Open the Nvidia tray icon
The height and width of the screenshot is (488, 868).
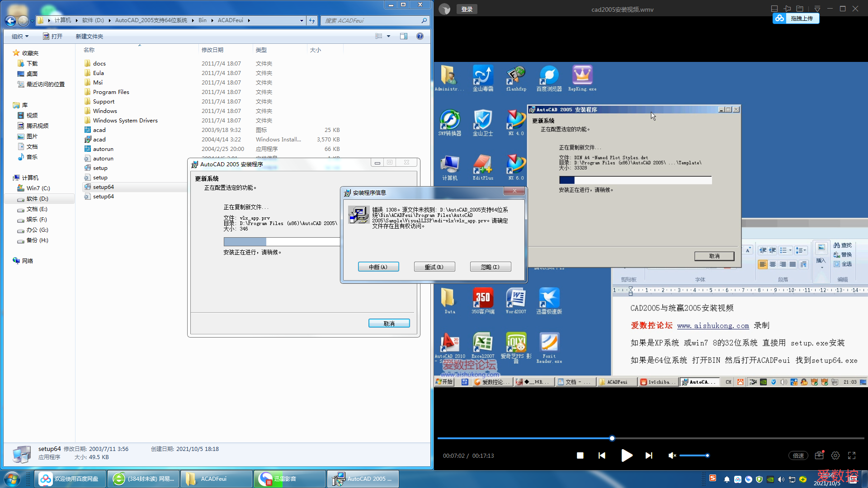770,479
